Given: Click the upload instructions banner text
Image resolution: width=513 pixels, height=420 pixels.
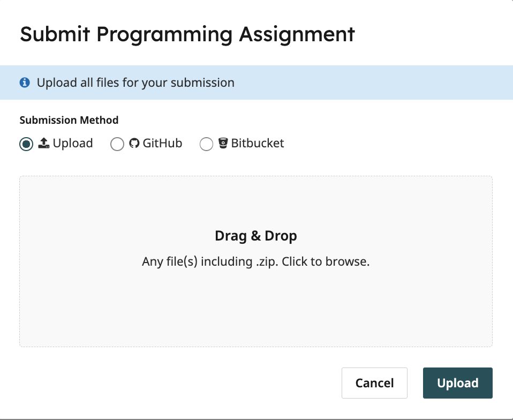Looking at the screenshot, I should 135,82.
